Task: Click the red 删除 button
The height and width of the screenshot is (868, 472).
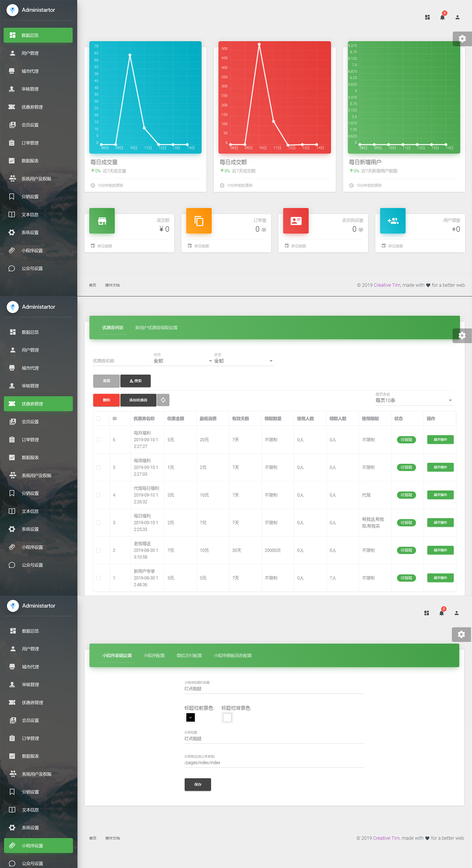Action: coord(106,400)
